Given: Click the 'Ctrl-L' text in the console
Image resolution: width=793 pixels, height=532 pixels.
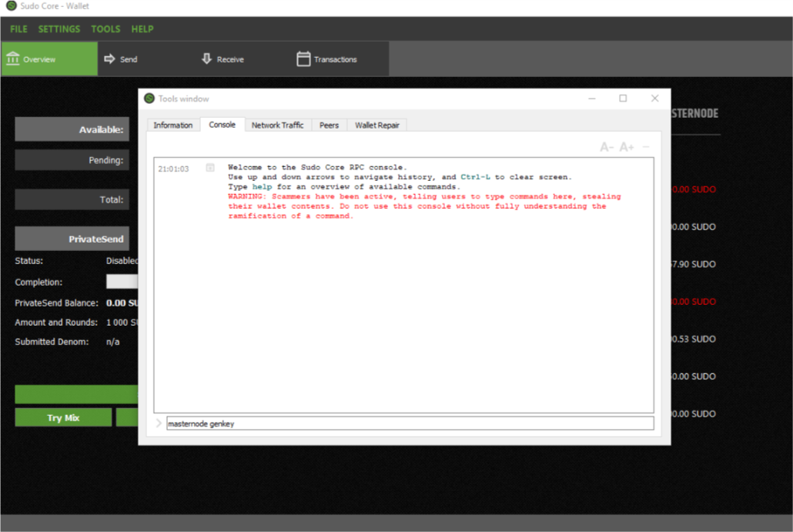Looking at the screenshot, I should [x=475, y=177].
